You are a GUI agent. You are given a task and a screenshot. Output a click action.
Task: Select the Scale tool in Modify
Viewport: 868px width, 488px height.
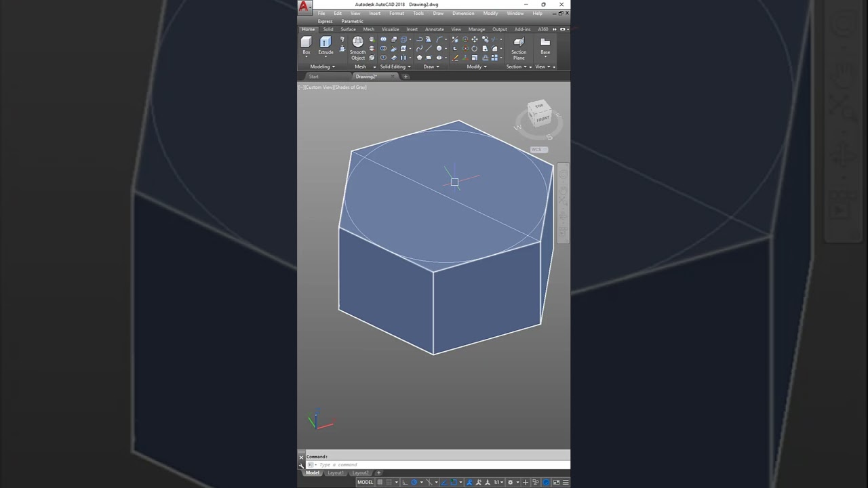pyautogui.click(x=474, y=57)
